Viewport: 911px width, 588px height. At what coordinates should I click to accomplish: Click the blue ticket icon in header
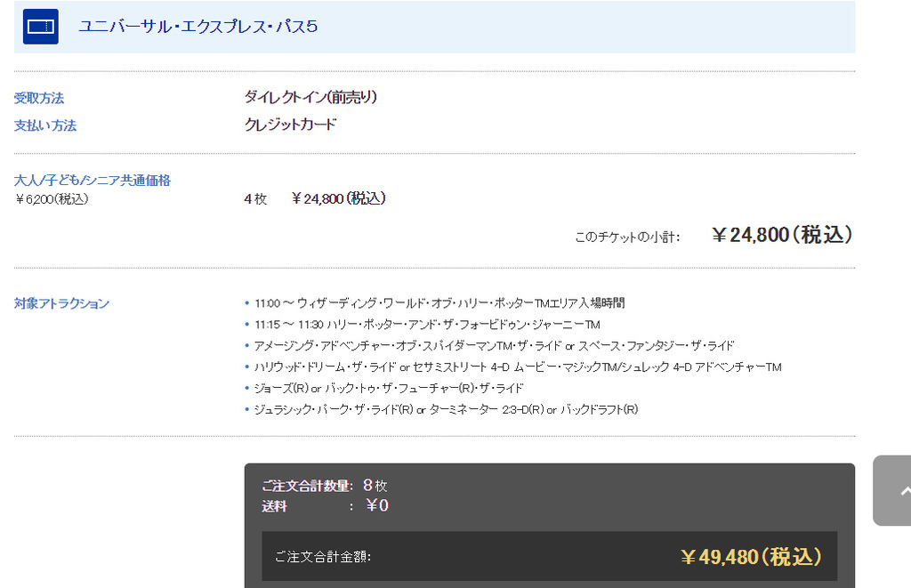coord(41,27)
